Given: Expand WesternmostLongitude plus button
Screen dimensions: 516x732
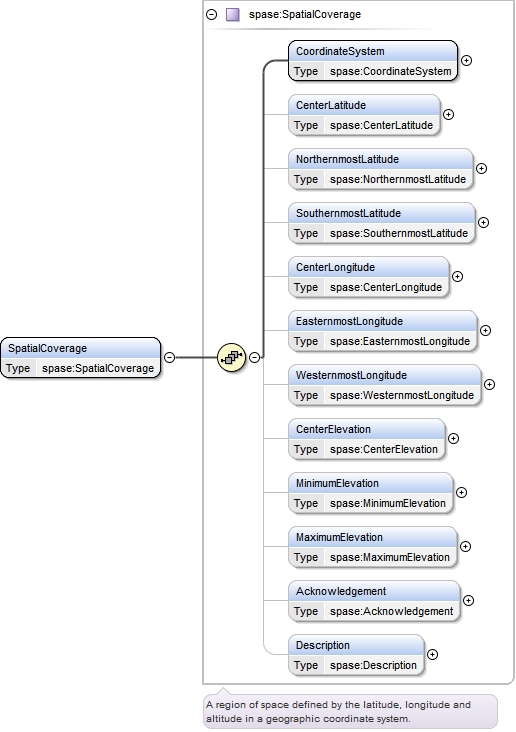Looking at the screenshot, I should click(489, 384).
